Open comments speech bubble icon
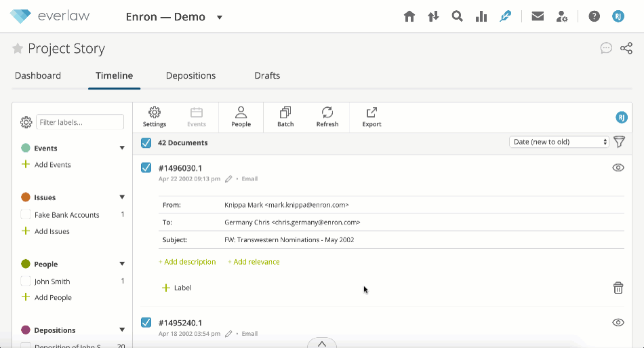The height and width of the screenshot is (348, 644). [606, 48]
